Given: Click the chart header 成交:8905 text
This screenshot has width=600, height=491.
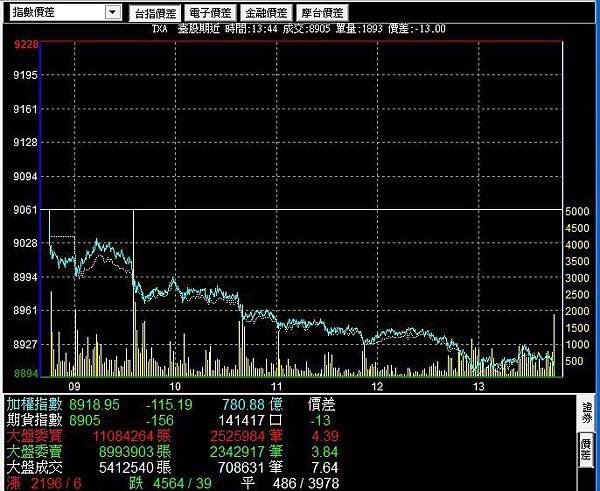Looking at the screenshot, I should (x=306, y=29).
